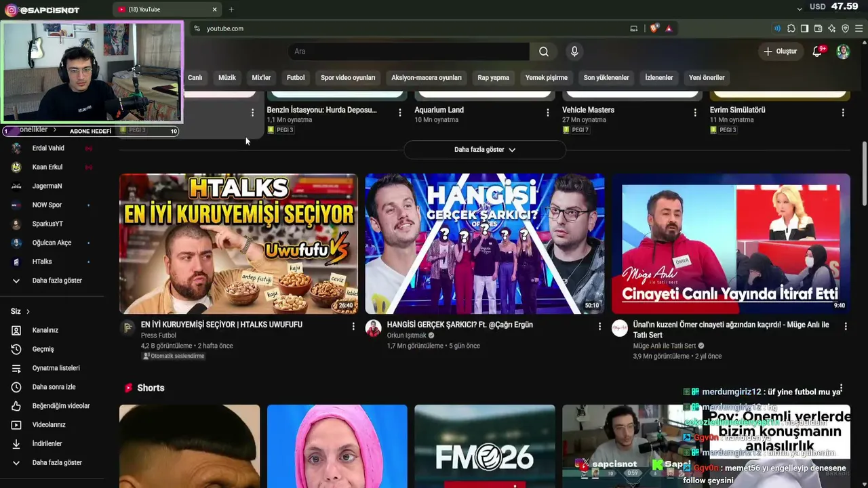Click the YouTube search magnifier icon

coord(544,52)
